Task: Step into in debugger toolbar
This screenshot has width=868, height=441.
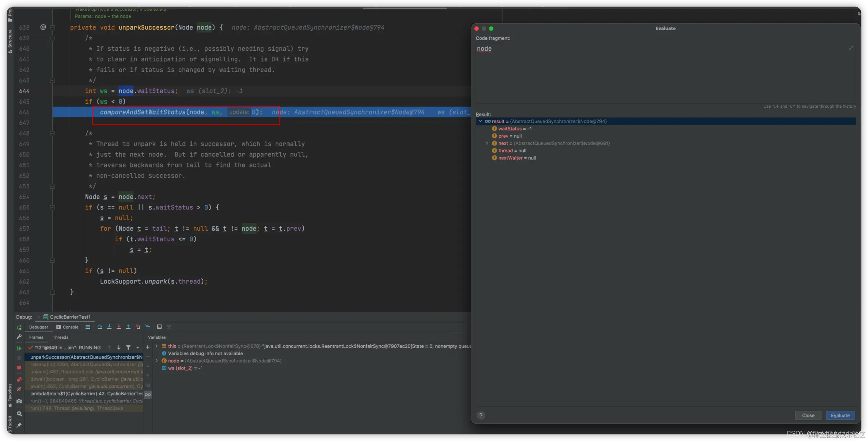Action: [109, 327]
